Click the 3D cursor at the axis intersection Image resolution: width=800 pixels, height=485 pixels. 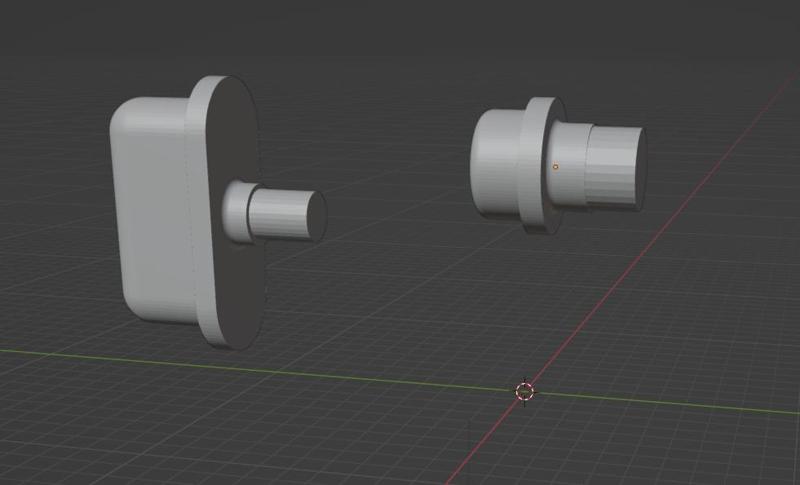tap(524, 392)
